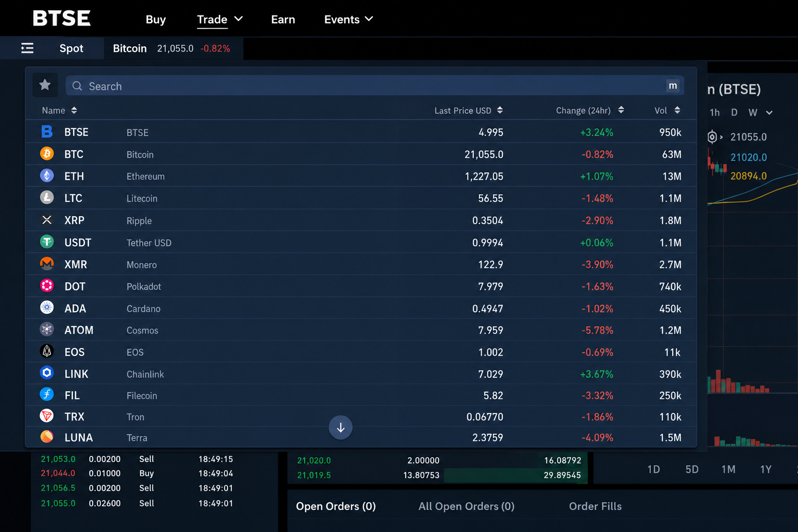Click the BTSE coin icon
Image resolution: width=798 pixels, height=532 pixels.
click(47, 132)
